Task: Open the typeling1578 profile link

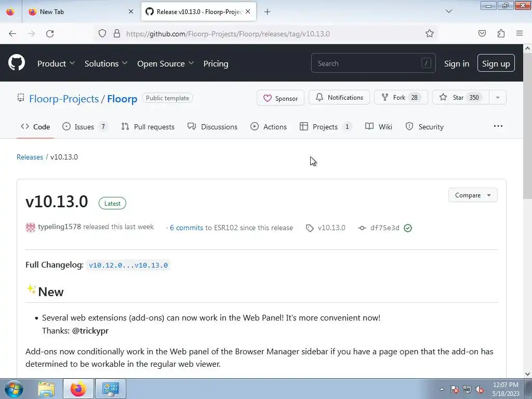Action: (x=59, y=227)
